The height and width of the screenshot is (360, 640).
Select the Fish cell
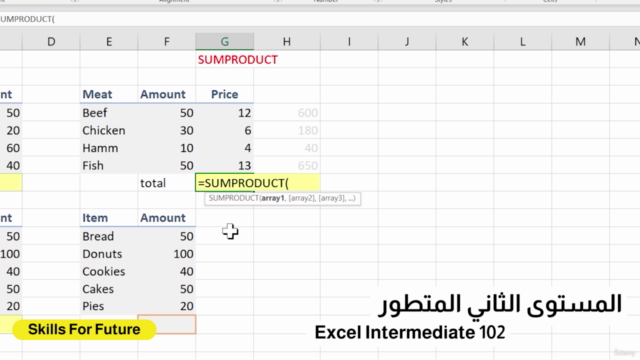[x=109, y=165]
